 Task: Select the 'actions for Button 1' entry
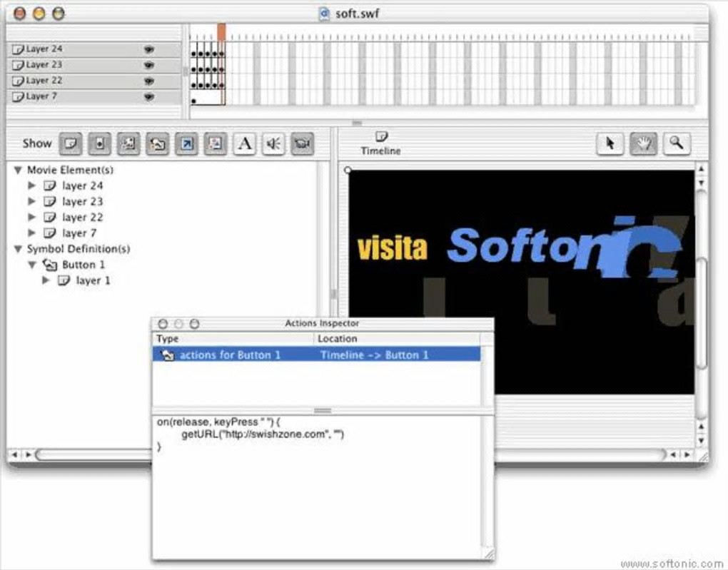230,355
